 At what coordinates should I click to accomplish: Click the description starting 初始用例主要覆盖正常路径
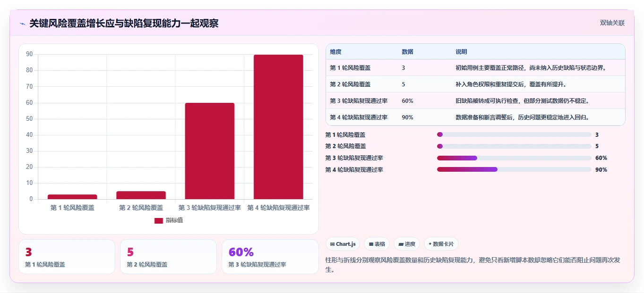pyautogui.click(x=531, y=68)
